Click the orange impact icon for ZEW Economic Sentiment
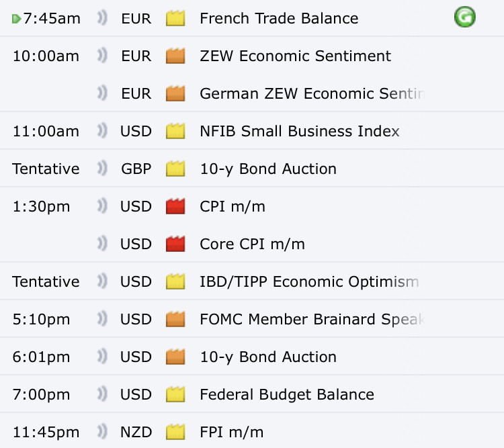This screenshot has height=448, width=504. coord(175,56)
